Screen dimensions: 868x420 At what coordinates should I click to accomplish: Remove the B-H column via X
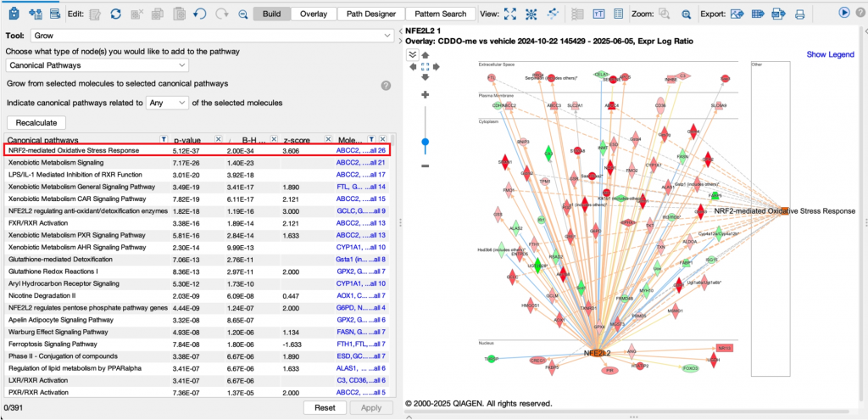(274, 138)
